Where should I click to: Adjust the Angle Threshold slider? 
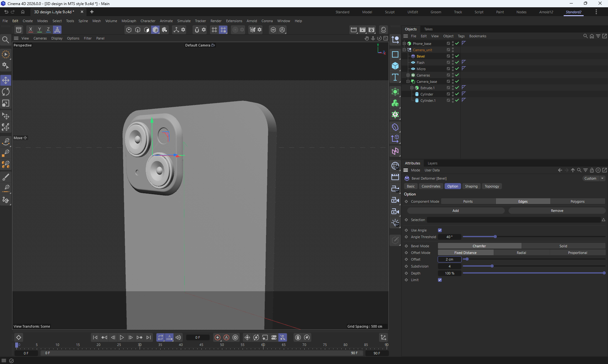coord(495,237)
